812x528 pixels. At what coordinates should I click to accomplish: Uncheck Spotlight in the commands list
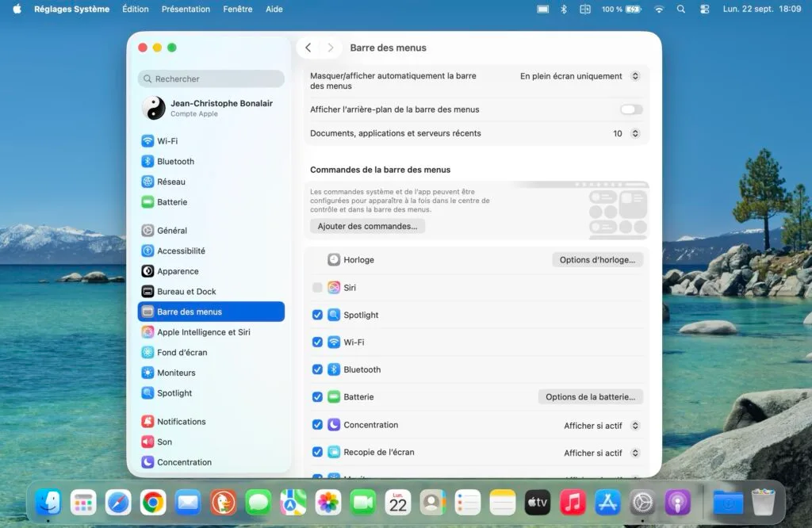click(318, 314)
